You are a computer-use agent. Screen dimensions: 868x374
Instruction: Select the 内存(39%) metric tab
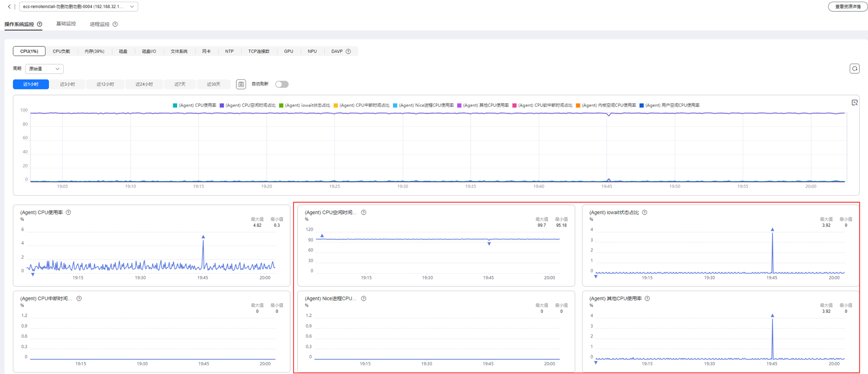pyautogui.click(x=94, y=51)
